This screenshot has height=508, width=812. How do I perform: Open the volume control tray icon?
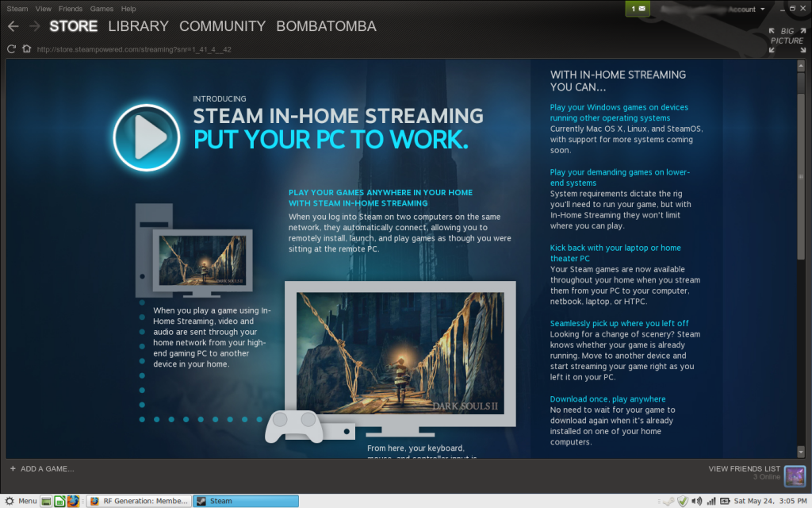pos(697,502)
